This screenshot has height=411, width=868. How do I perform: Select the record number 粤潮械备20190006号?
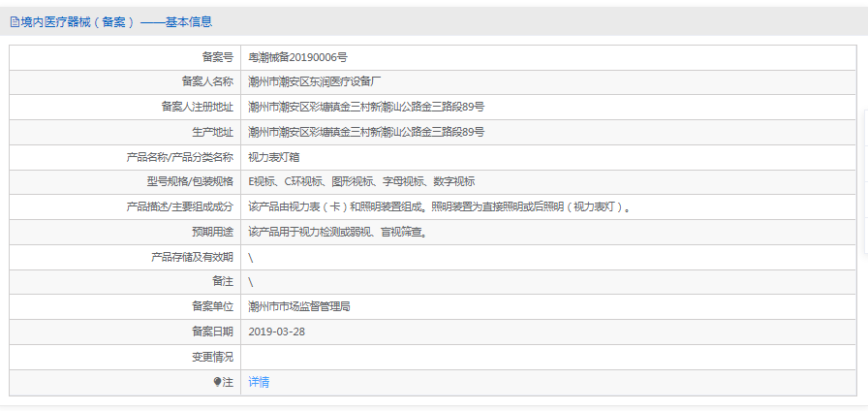coord(297,57)
